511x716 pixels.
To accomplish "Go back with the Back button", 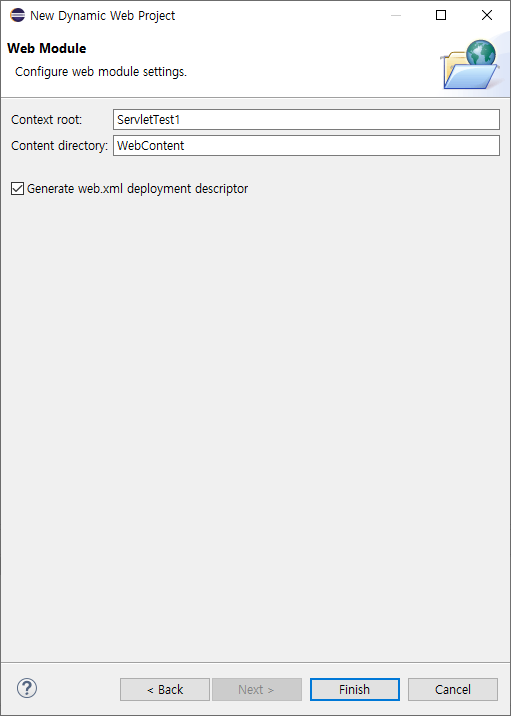I will coord(165,689).
